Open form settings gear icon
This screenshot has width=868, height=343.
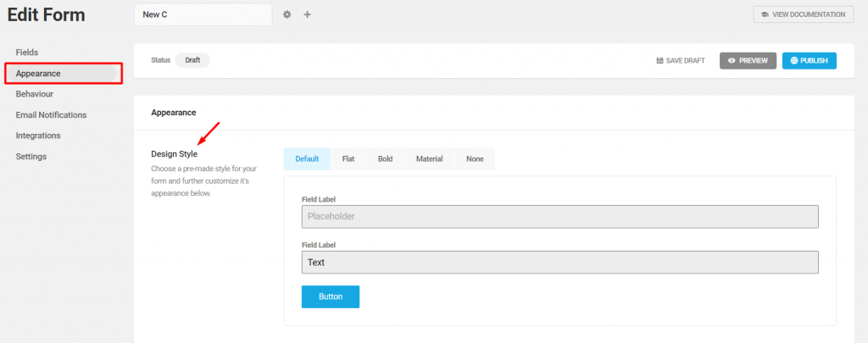pyautogui.click(x=287, y=14)
